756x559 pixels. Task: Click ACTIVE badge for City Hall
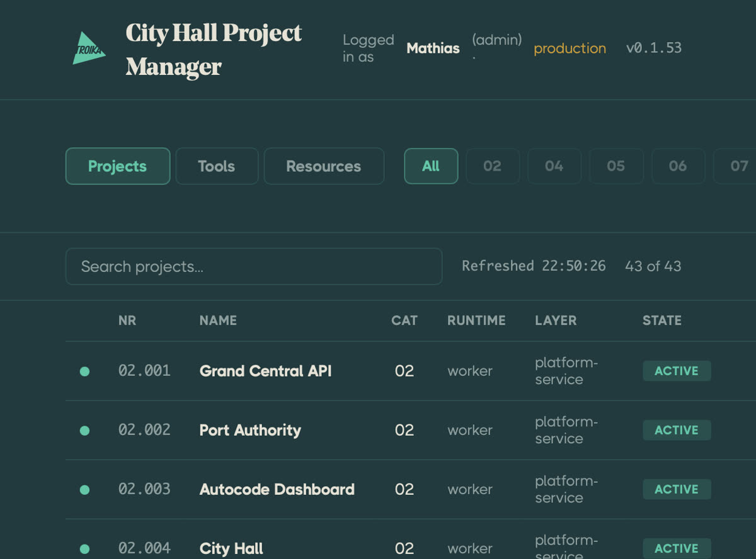[677, 548]
